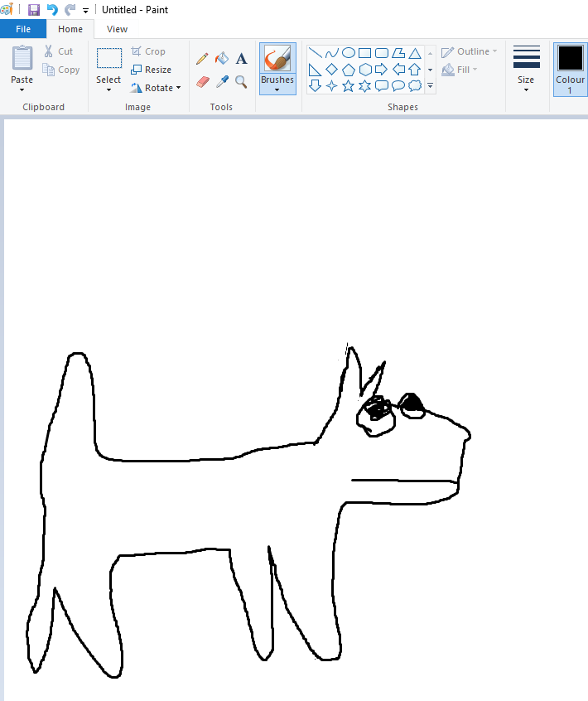Click the Paste clipboard button

tap(22, 59)
